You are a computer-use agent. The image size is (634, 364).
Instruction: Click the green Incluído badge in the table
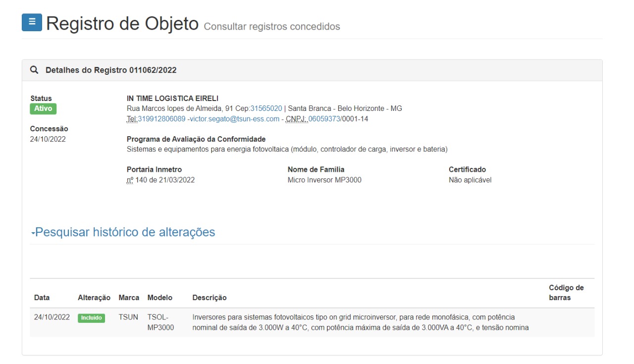click(91, 318)
